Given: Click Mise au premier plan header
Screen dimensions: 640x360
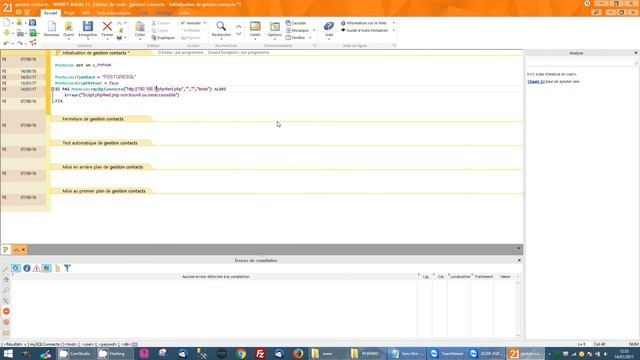Looking at the screenshot, I should tap(104, 191).
